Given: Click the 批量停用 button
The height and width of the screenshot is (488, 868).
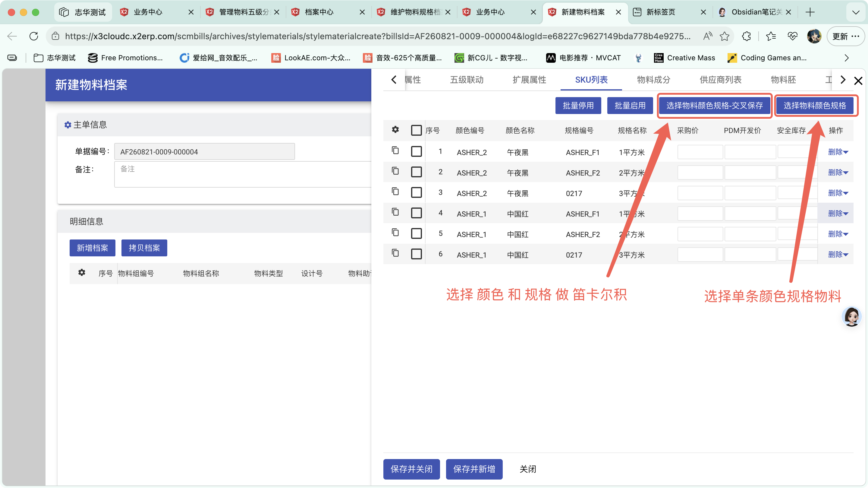Looking at the screenshot, I should (578, 106).
